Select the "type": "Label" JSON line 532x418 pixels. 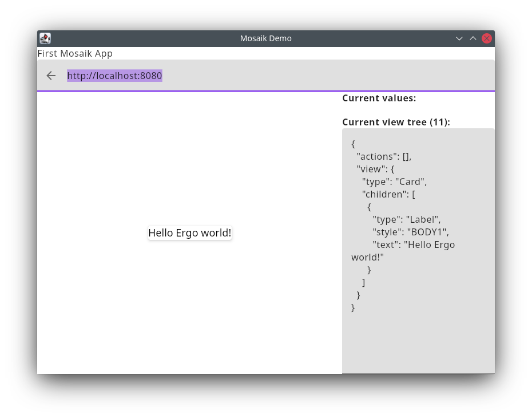coord(406,219)
